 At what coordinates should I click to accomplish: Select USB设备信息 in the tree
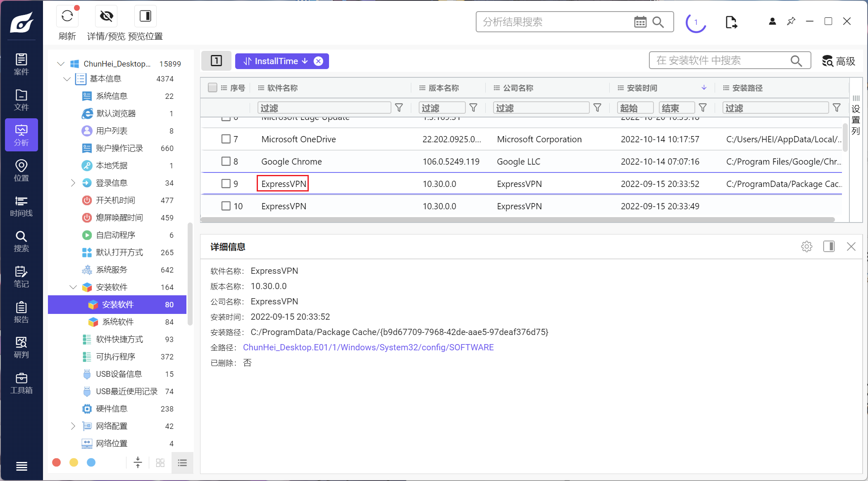117,374
